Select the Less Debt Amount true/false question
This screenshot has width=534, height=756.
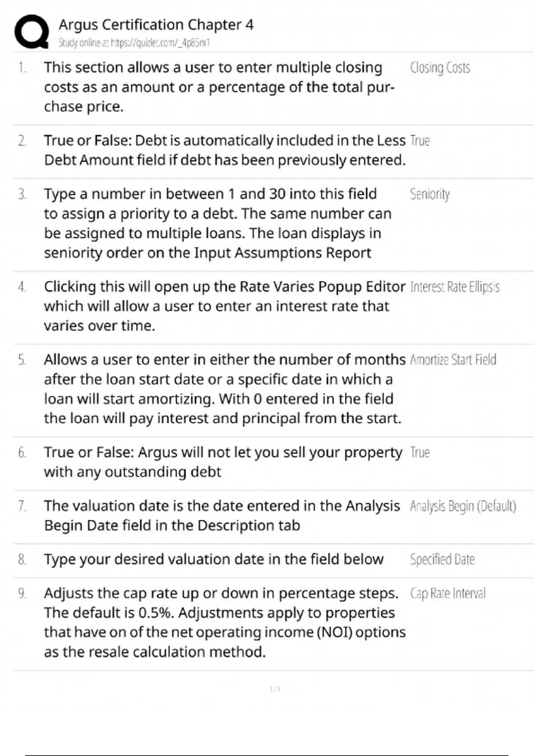coord(225,150)
